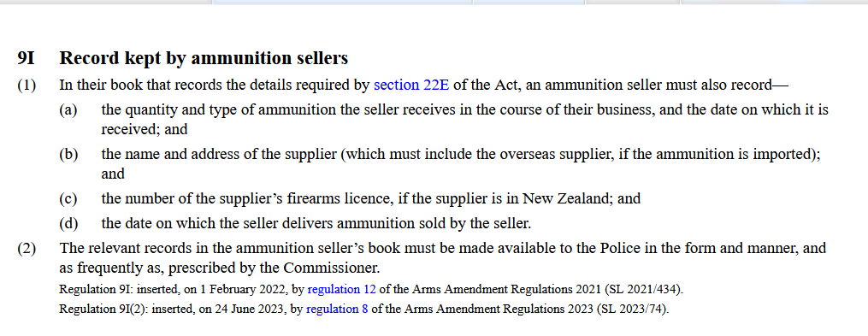868x336 pixels.
Task: Click the sentence about records available to Police
Action: (443, 258)
